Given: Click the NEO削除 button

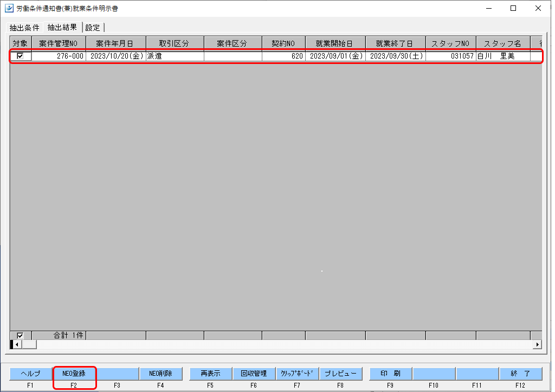Looking at the screenshot, I should (160, 374).
